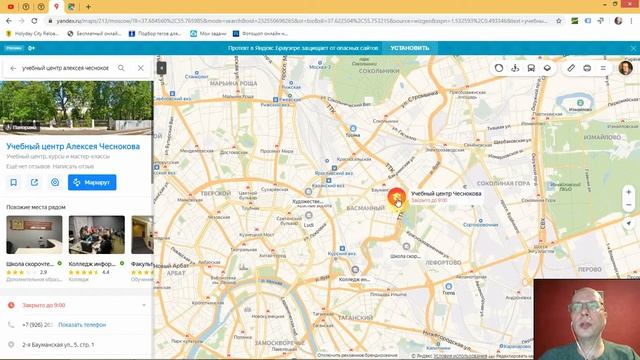Bookmark this page with star icon
The width and height of the screenshot is (640, 360).
click(x=558, y=21)
